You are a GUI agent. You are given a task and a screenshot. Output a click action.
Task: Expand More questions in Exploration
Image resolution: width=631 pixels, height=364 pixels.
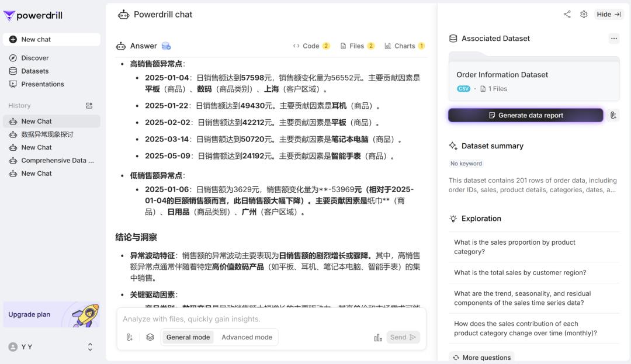[480, 358]
